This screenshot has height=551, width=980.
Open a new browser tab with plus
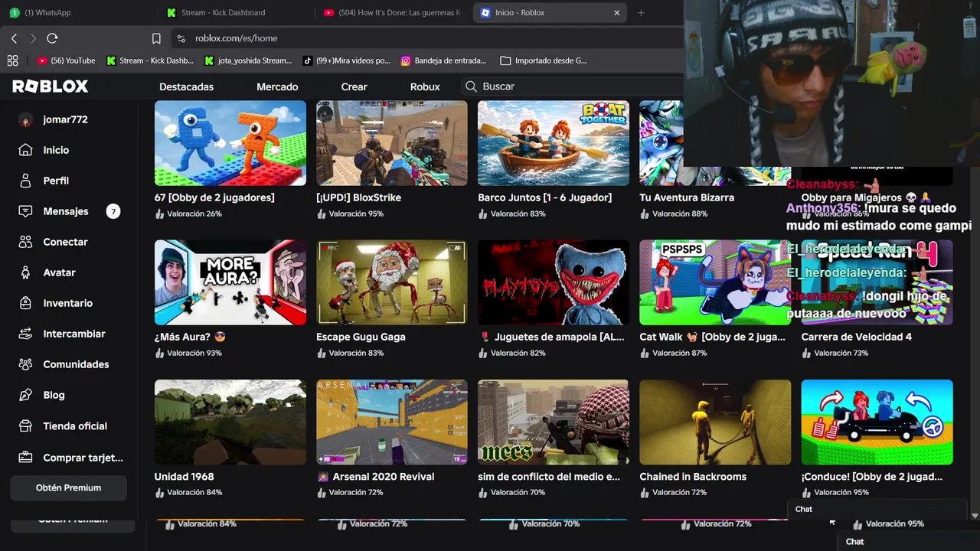(x=641, y=12)
